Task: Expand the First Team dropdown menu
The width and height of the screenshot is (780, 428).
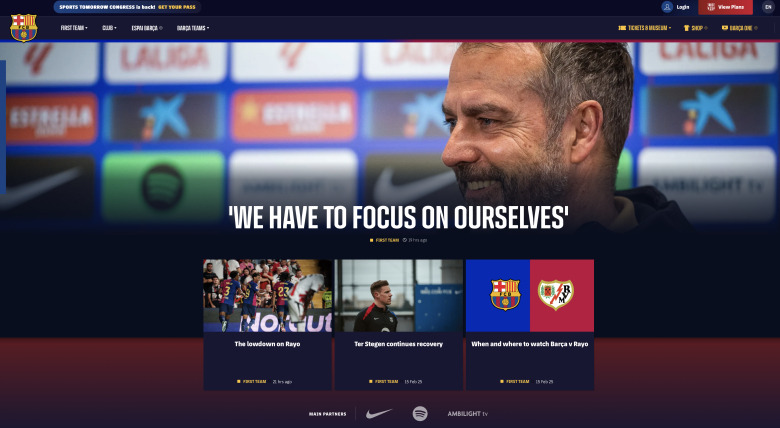Action: 74,28
